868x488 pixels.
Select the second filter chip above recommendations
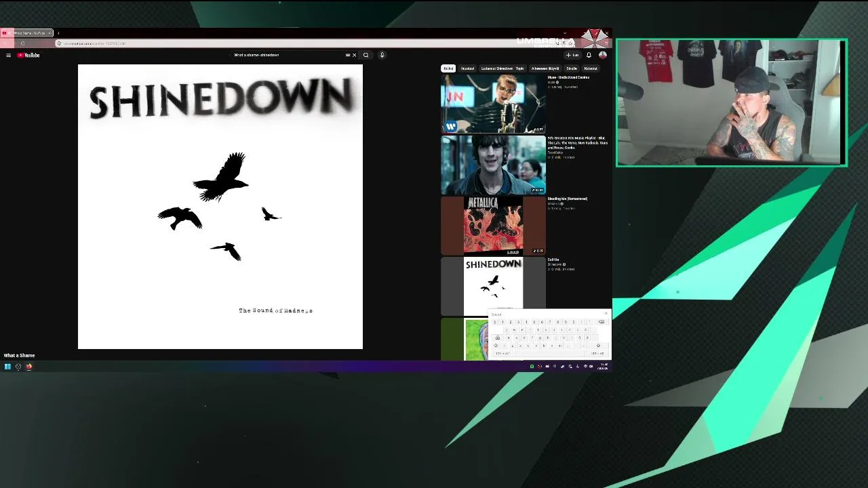tap(467, 68)
